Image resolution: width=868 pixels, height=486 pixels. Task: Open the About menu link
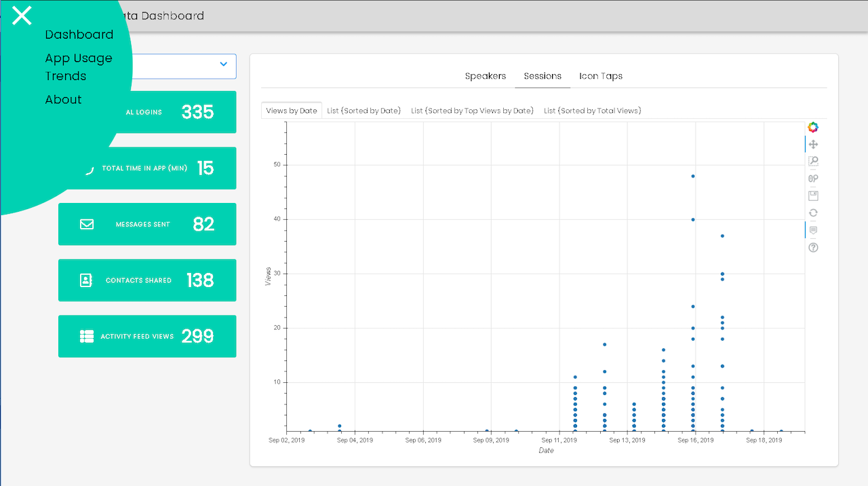click(x=63, y=100)
